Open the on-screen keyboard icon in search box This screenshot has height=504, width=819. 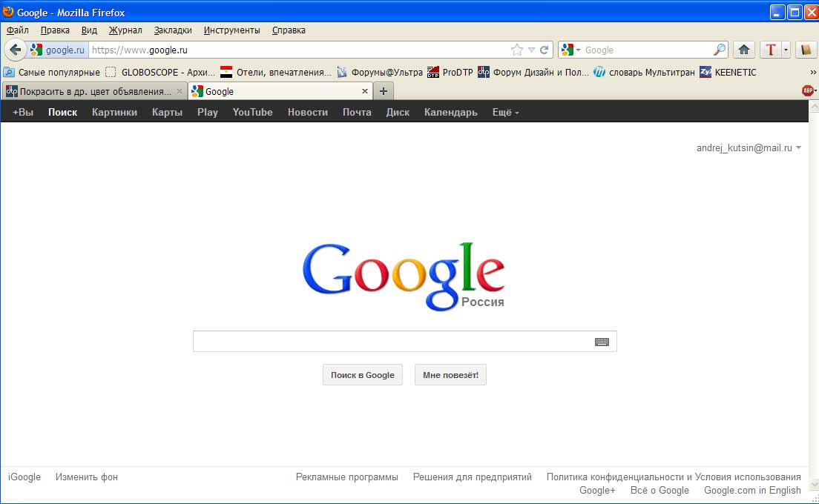602,342
